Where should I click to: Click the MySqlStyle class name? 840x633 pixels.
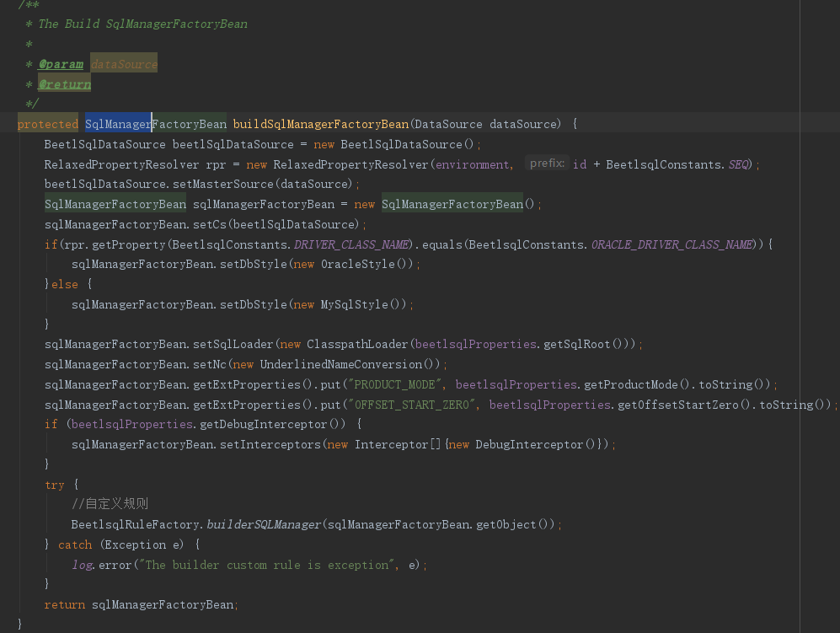point(355,304)
